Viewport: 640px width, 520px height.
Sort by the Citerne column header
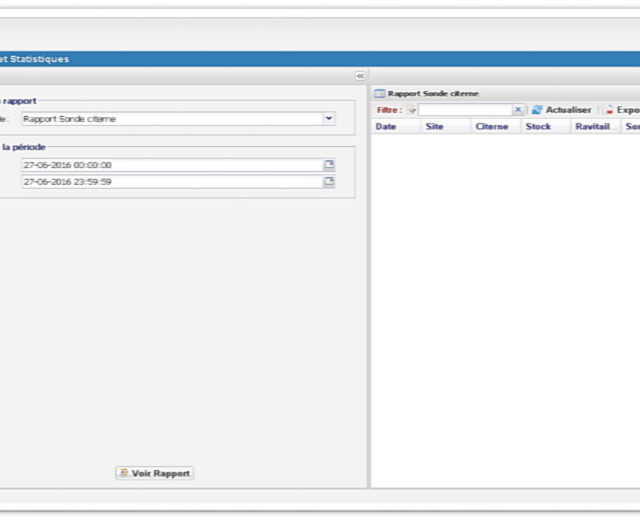coord(492,127)
